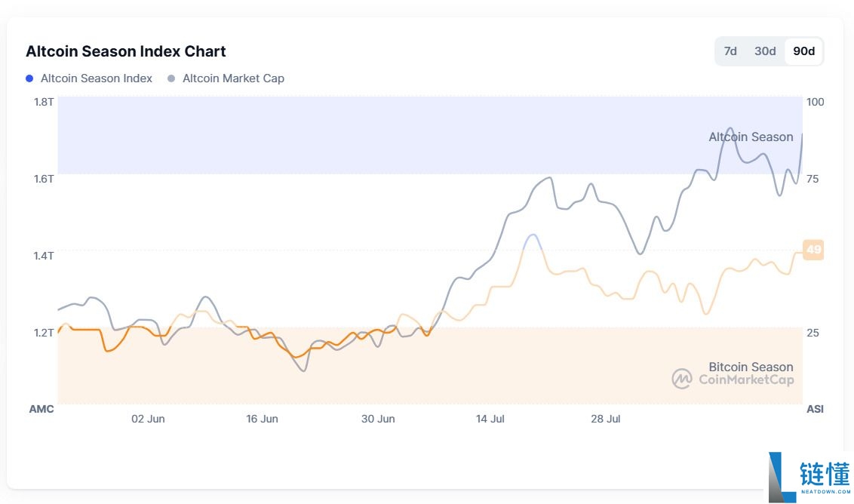Click the AMC axis label
854x504 pixels.
[41, 409]
